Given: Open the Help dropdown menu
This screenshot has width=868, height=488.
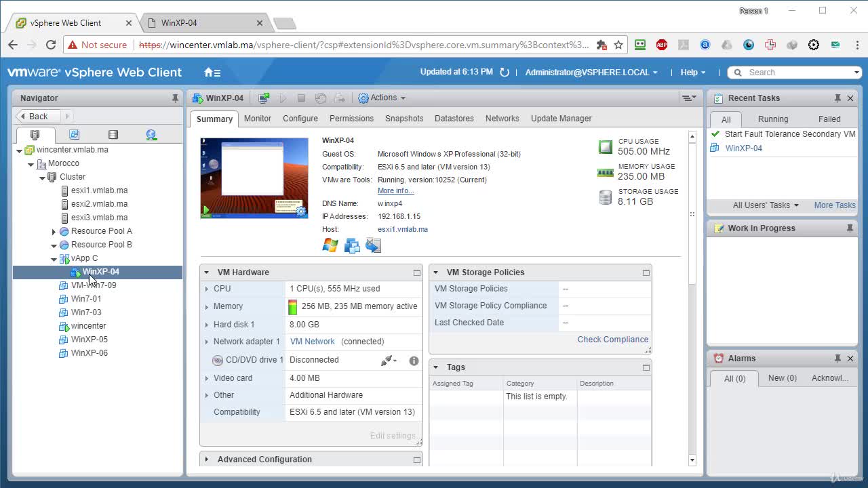Looking at the screenshot, I should click(x=693, y=73).
